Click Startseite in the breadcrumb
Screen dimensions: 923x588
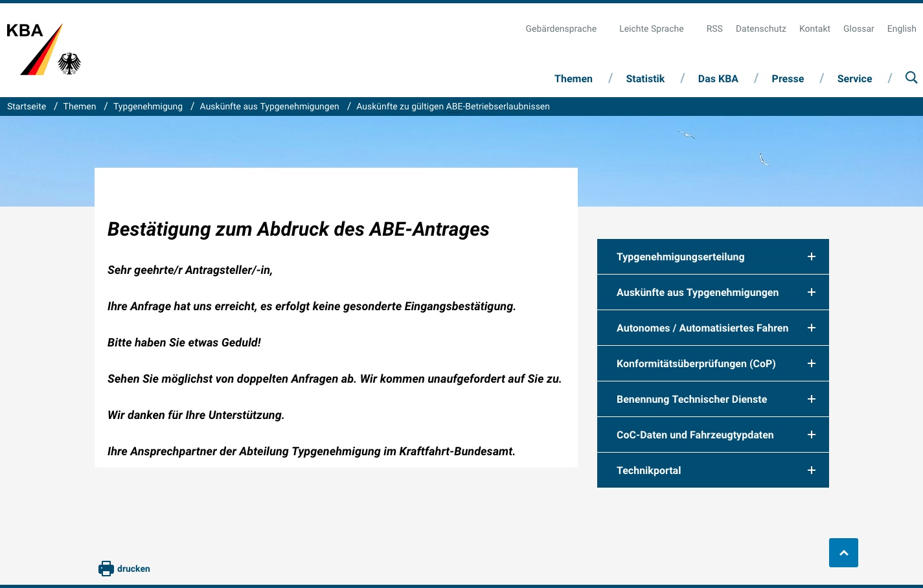tap(27, 106)
